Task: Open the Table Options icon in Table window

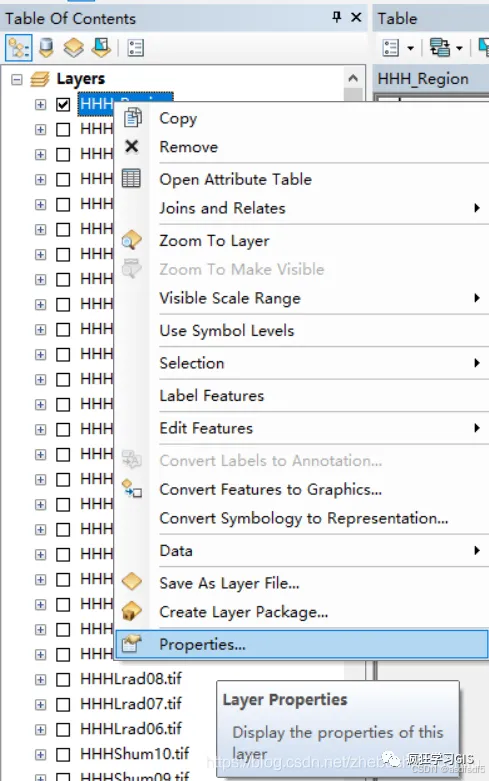Action: point(391,48)
